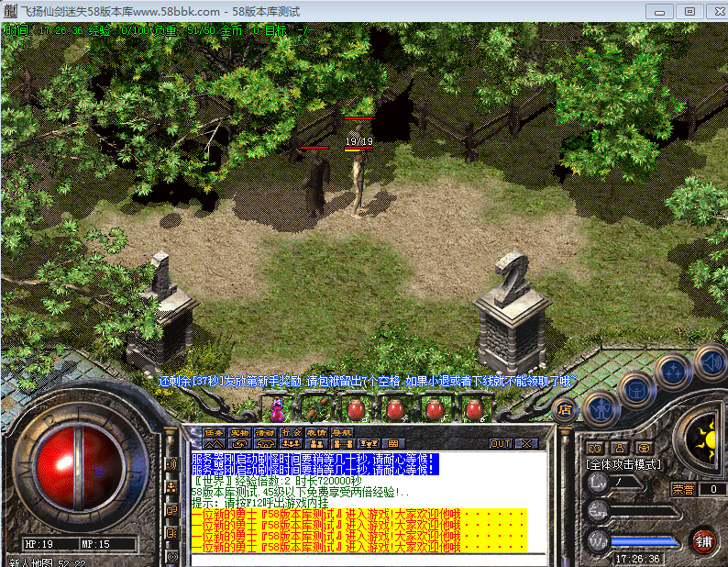
Task: Click the red 铺 stall button
Action: point(703,541)
